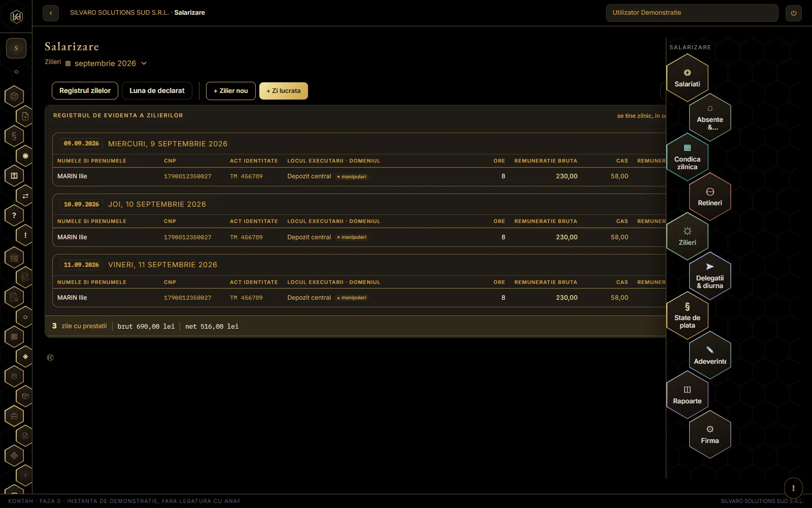812x508 pixels.
Task: Click MARIN Ilie in the 10.09.2026 row
Action: point(72,237)
